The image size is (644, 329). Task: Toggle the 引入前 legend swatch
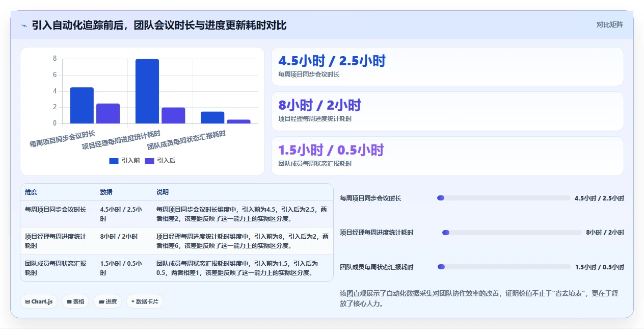click(114, 161)
